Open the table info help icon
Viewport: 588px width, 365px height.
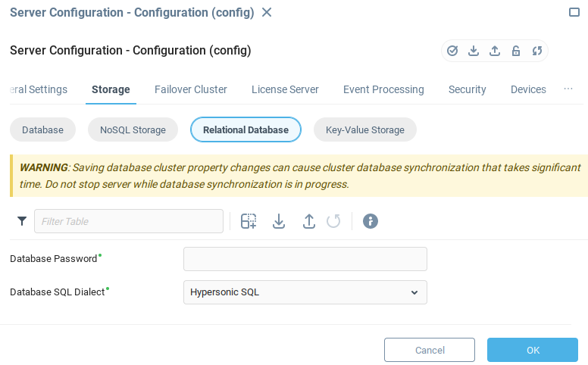(371, 221)
